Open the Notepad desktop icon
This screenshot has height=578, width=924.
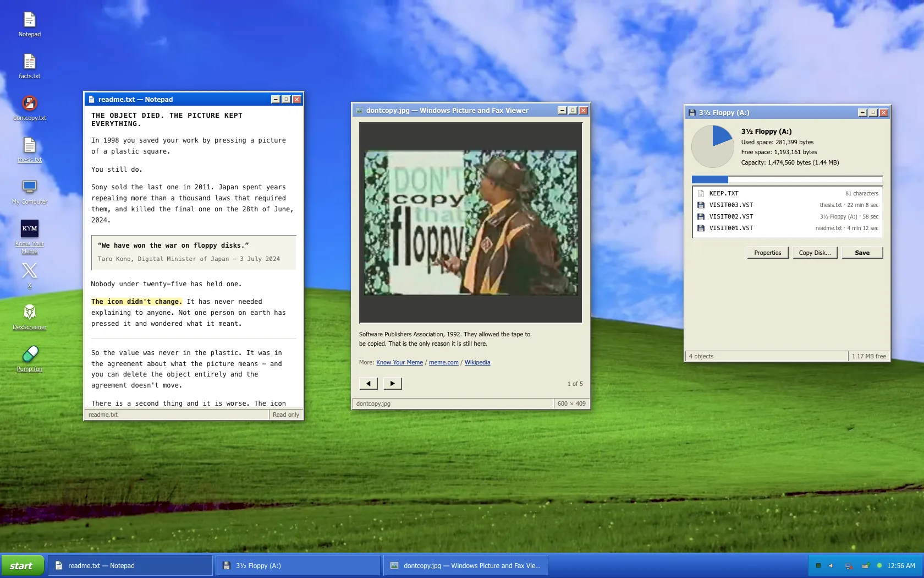30,25
